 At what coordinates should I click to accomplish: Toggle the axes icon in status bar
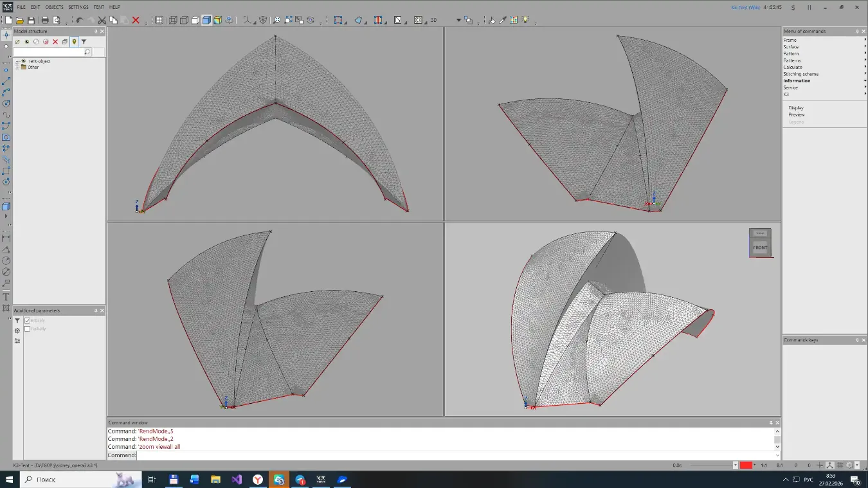pos(830,465)
